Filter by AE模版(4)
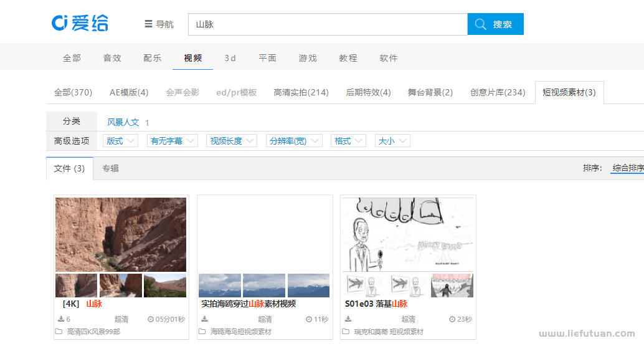The width and height of the screenshot is (644, 346). pos(129,92)
